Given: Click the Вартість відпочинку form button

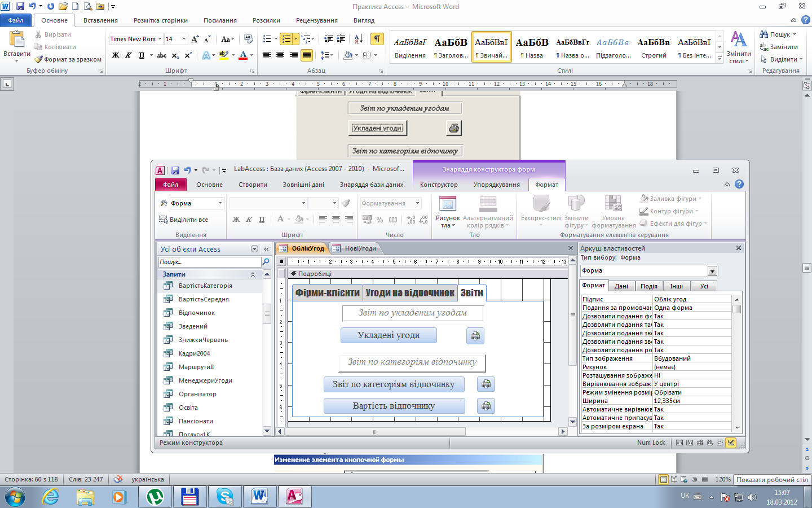Looking at the screenshot, I should tap(394, 406).
